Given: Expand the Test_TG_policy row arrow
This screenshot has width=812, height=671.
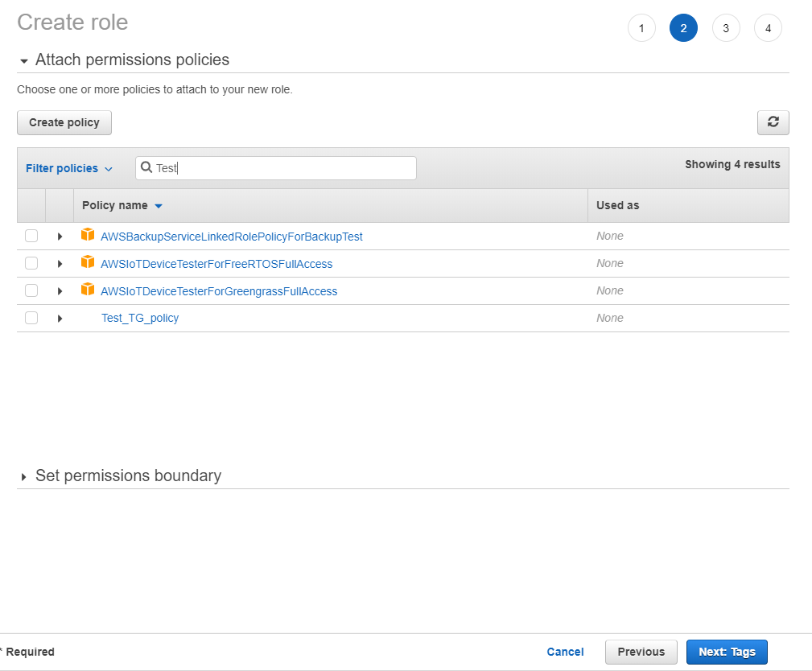Looking at the screenshot, I should click(60, 319).
